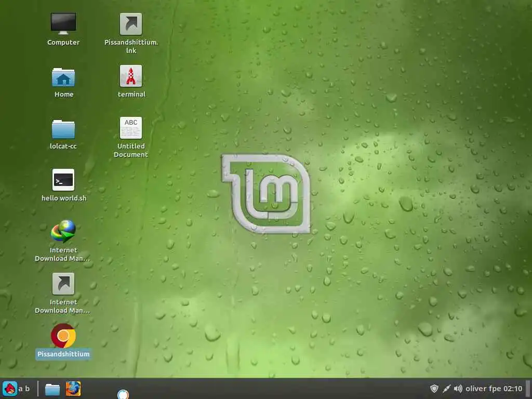
Task: Click the "Untitled Document" label
Action: tap(130, 150)
